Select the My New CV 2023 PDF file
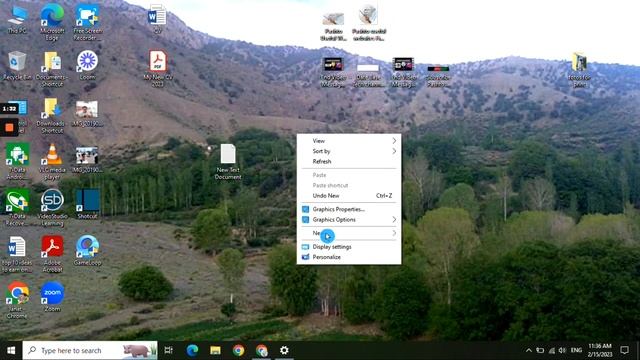 [158, 69]
